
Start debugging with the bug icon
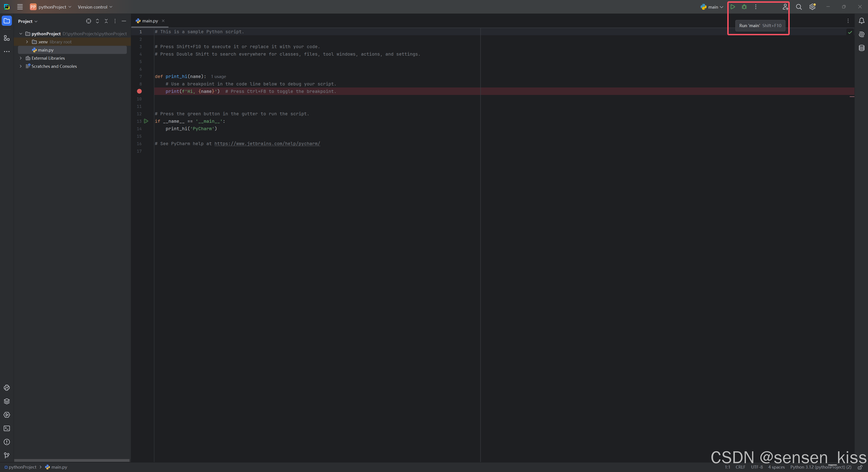point(744,7)
